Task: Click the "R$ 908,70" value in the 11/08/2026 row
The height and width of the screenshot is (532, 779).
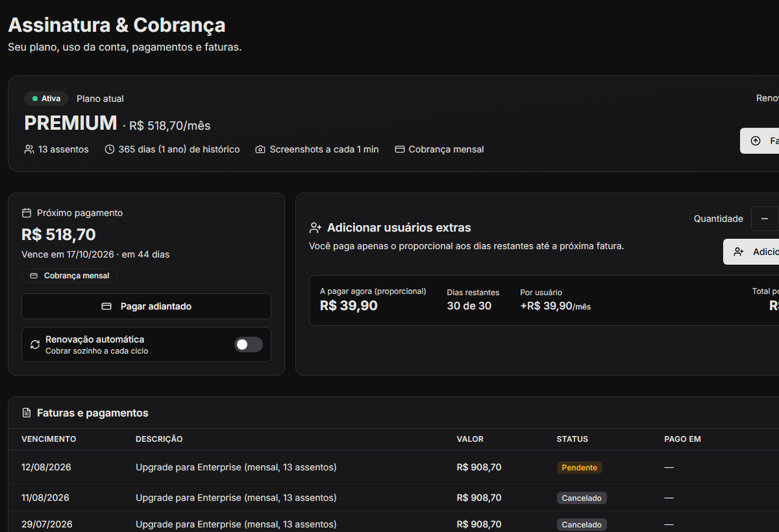Action: click(x=479, y=498)
